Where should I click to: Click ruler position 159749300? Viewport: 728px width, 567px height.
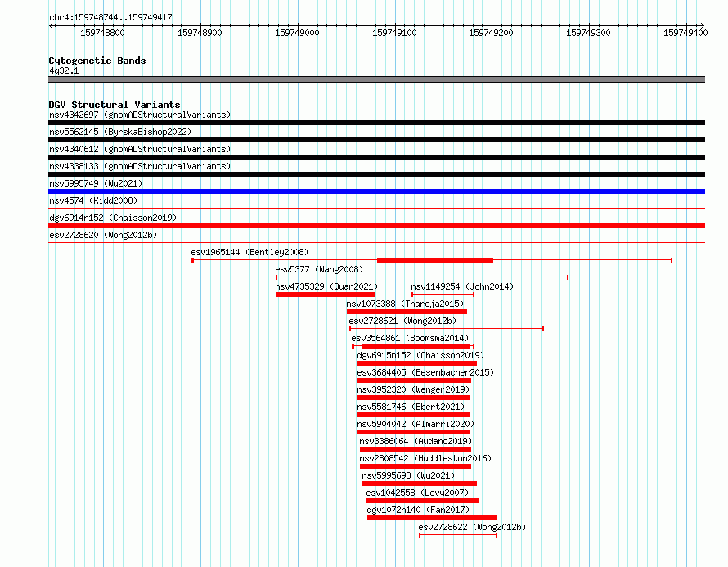(x=588, y=33)
